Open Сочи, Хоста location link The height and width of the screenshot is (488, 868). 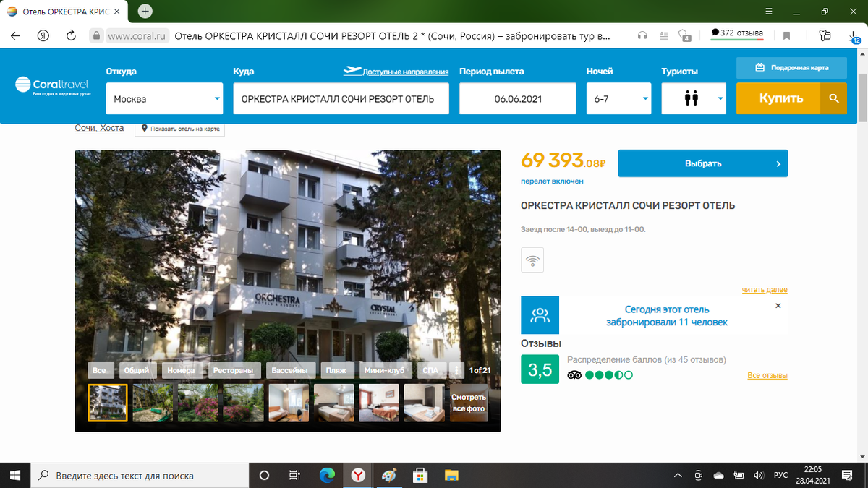tap(99, 128)
